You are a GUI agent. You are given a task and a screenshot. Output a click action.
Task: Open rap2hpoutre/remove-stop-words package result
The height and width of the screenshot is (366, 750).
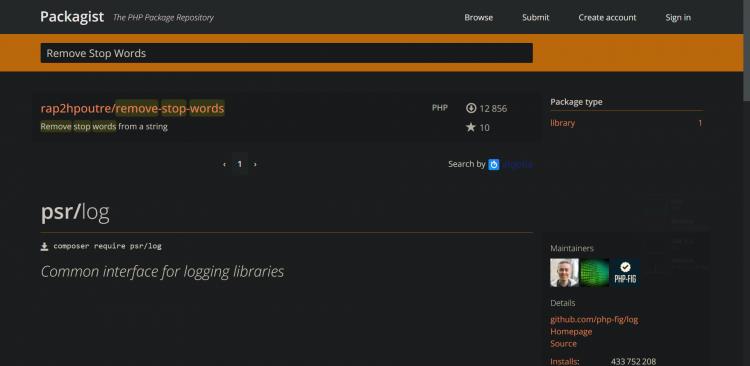132,109
